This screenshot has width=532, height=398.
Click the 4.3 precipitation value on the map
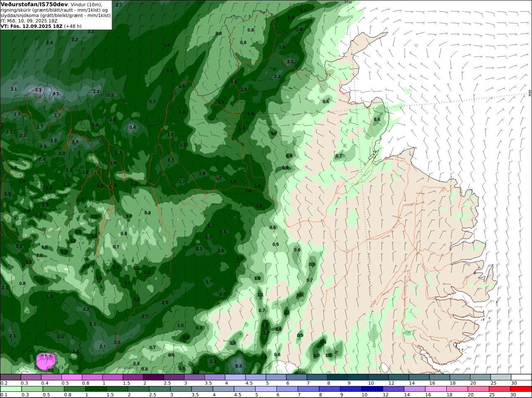coord(38,90)
